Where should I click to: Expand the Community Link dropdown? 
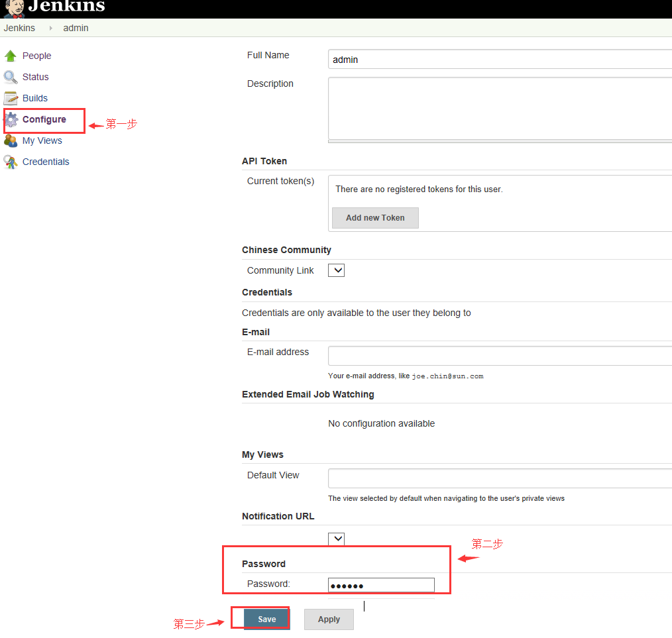coord(337,270)
